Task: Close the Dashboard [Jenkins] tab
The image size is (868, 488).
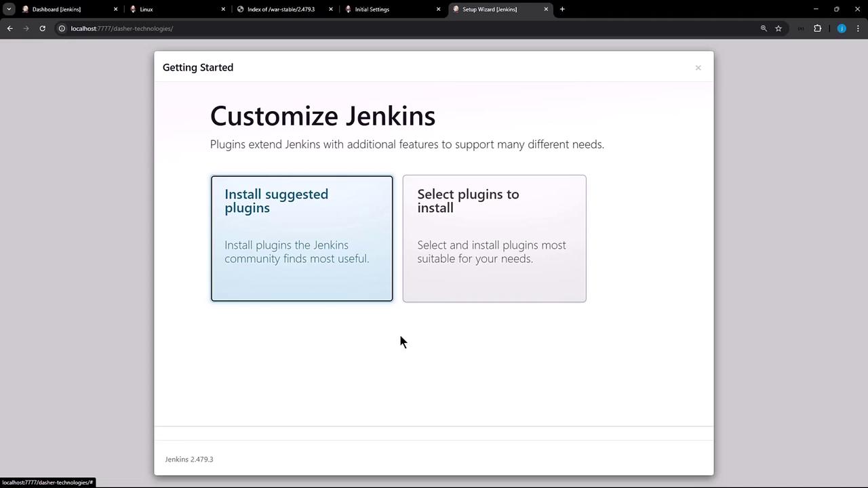Action: pyautogui.click(x=115, y=9)
